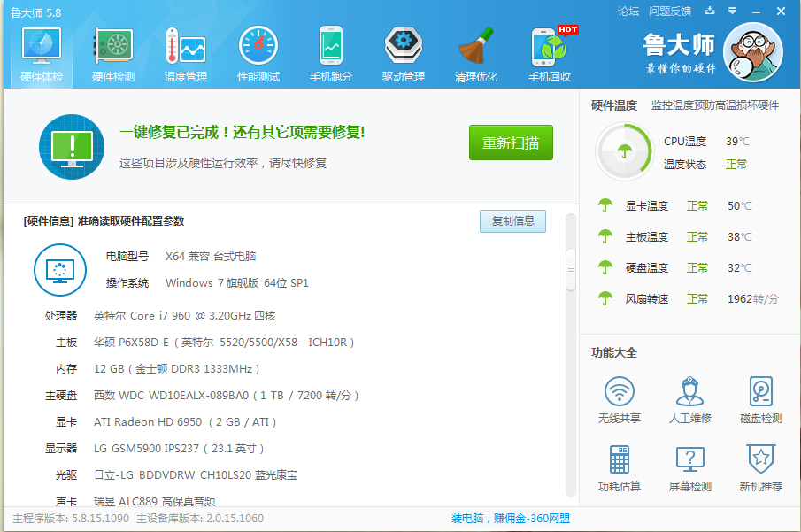This screenshot has width=801, height=532.
Task: Open the 手机跑分 phone benchmark tab
Action: point(331,55)
